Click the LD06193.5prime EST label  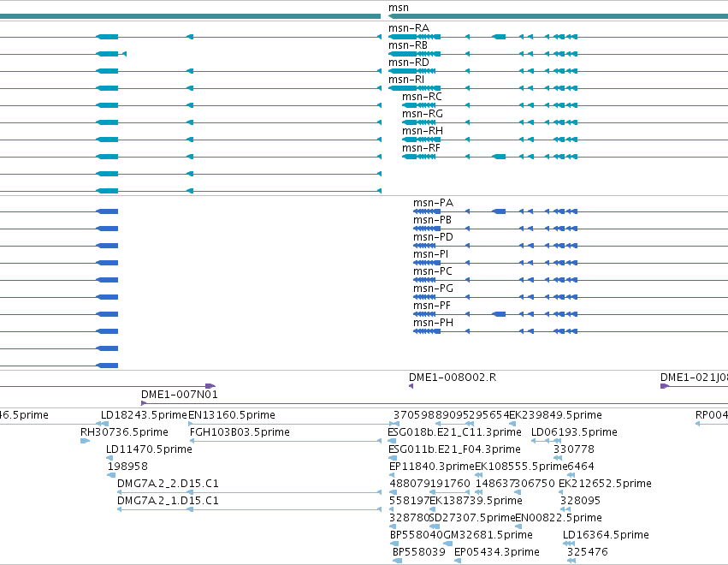(x=574, y=432)
